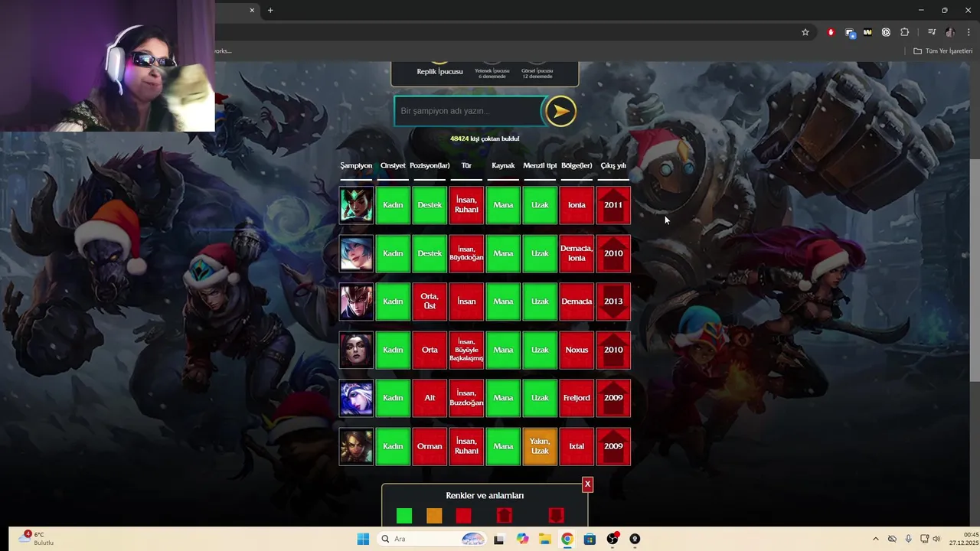980x551 pixels.
Task: Open the Extensions puzzle-piece menu
Action: click(905, 32)
